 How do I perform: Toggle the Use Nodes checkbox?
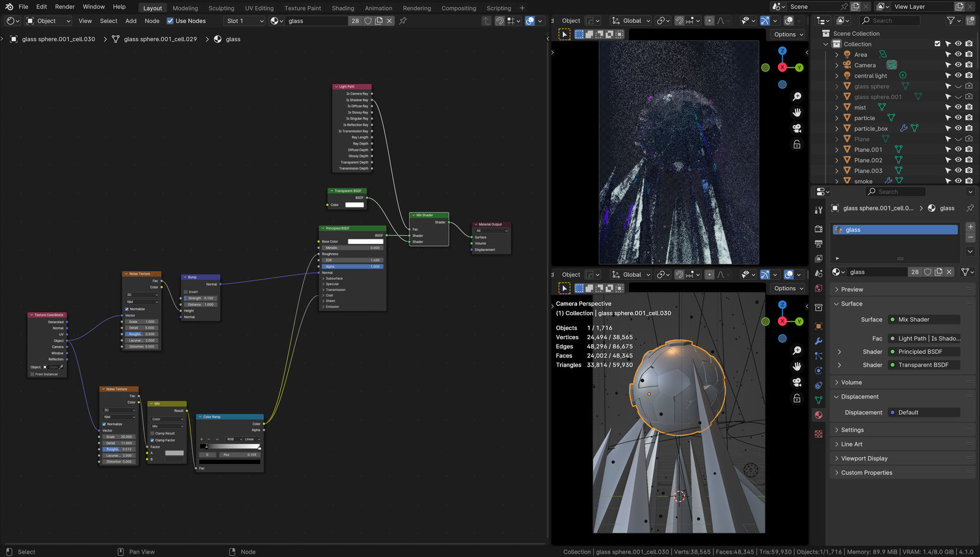point(170,21)
